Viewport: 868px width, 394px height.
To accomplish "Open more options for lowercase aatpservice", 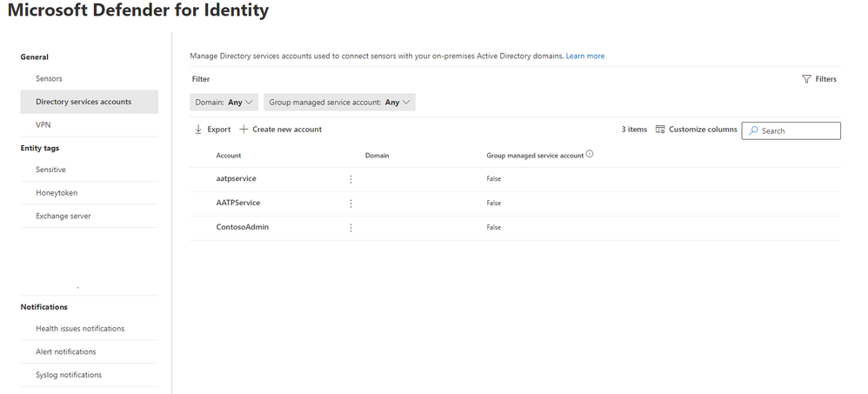I will pyautogui.click(x=351, y=179).
